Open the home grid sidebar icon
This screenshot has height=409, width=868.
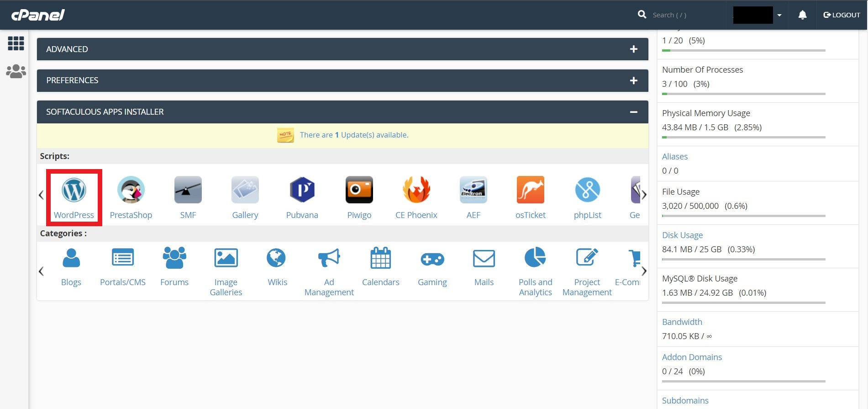16,43
